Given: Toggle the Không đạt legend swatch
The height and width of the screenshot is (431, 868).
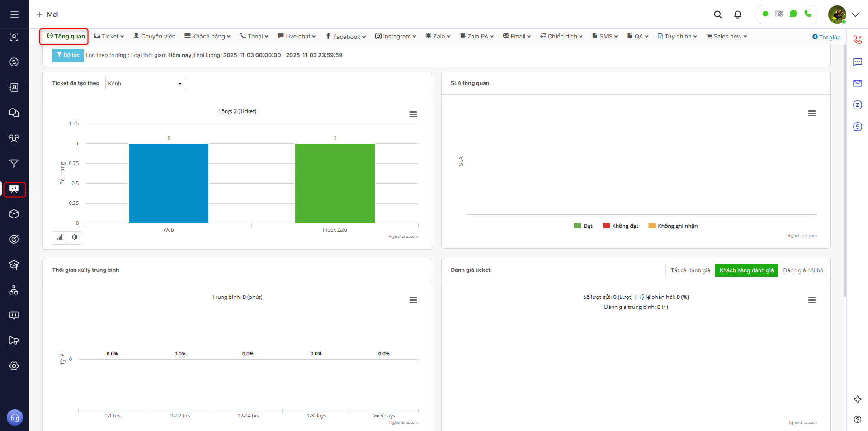Looking at the screenshot, I should (x=606, y=226).
